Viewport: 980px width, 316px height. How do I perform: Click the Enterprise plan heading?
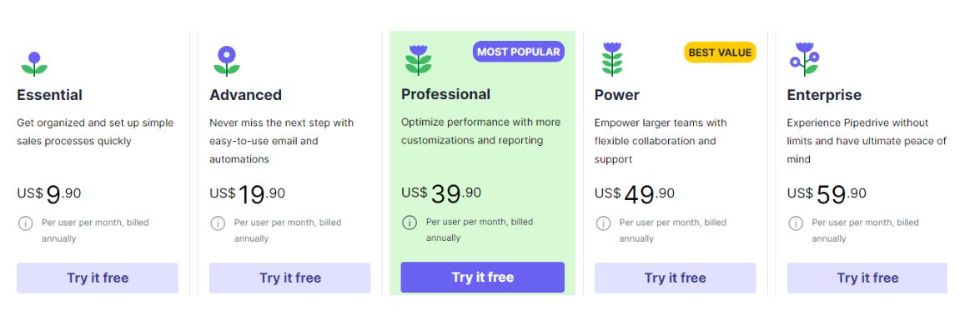tap(824, 95)
